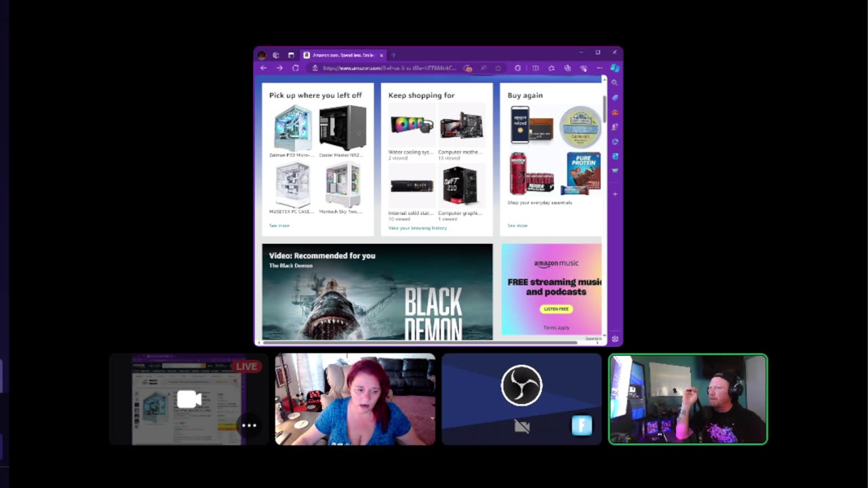Select the man with headphones video tile
868x488 pixels.
[x=688, y=399]
